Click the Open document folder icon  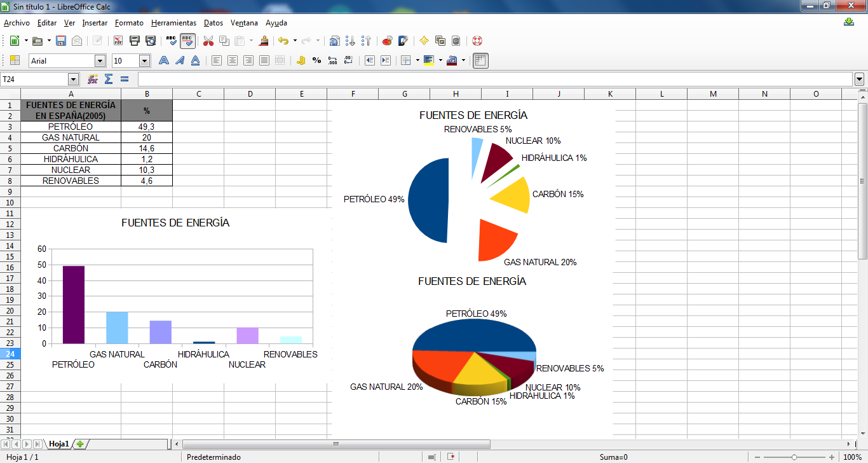click(x=37, y=41)
